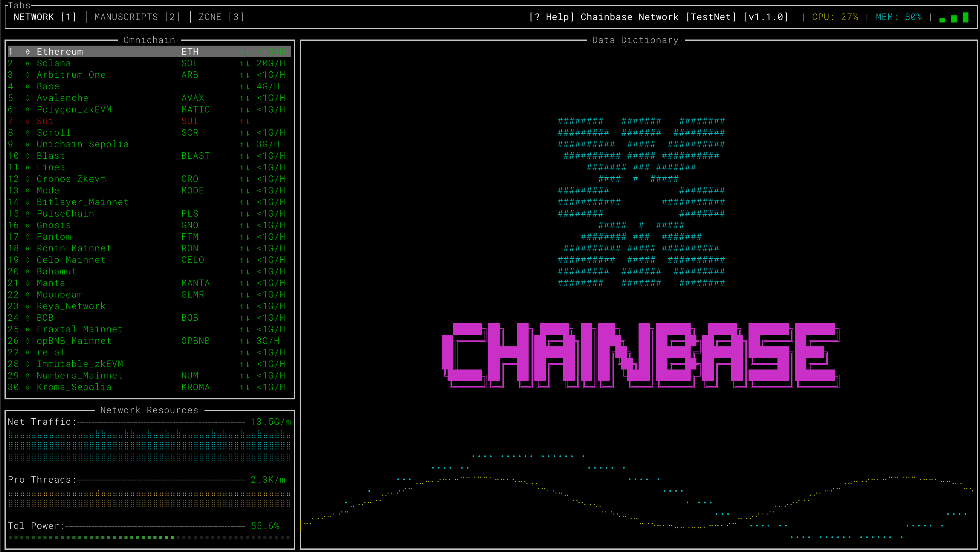Select the Bitlayer_Mainnet chain name
The width and height of the screenshot is (980, 552).
(83, 202)
